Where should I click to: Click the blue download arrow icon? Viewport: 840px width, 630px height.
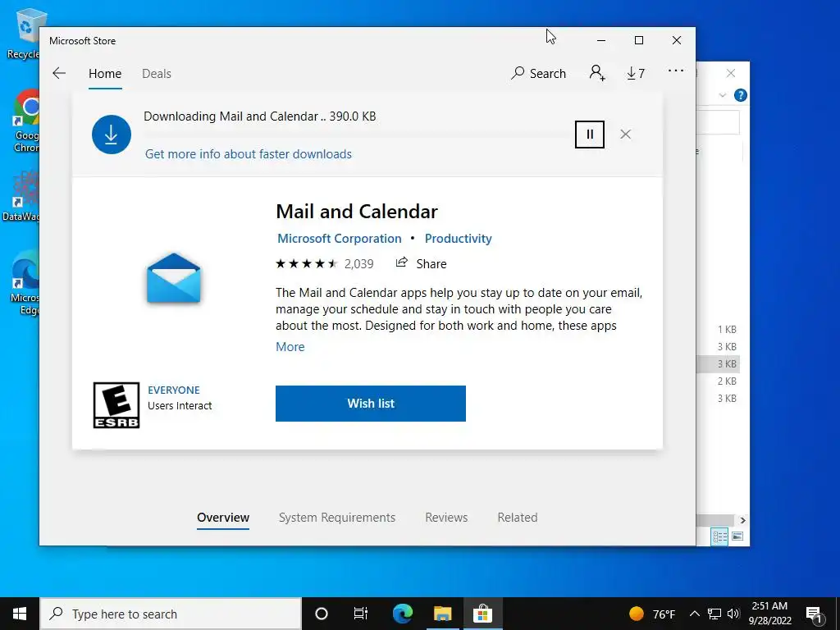pos(112,135)
